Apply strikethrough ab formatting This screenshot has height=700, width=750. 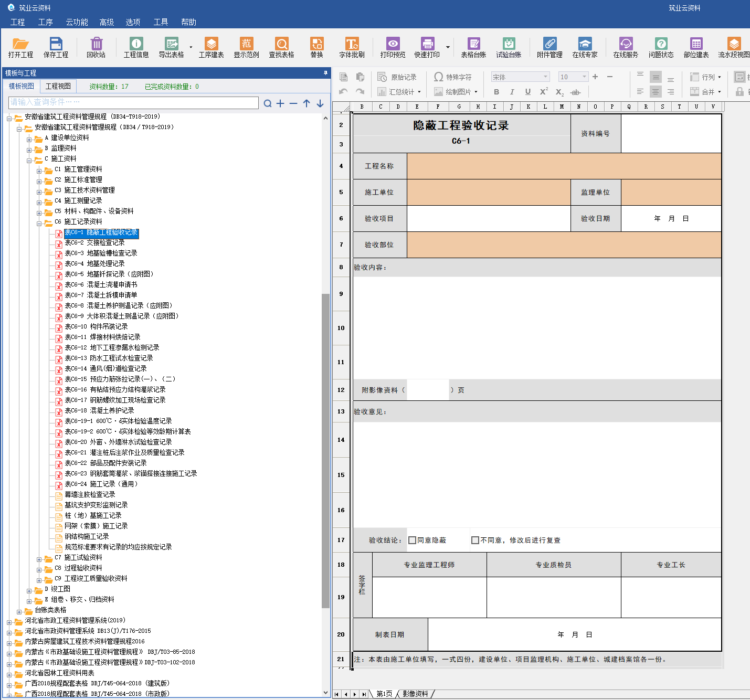tap(576, 92)
